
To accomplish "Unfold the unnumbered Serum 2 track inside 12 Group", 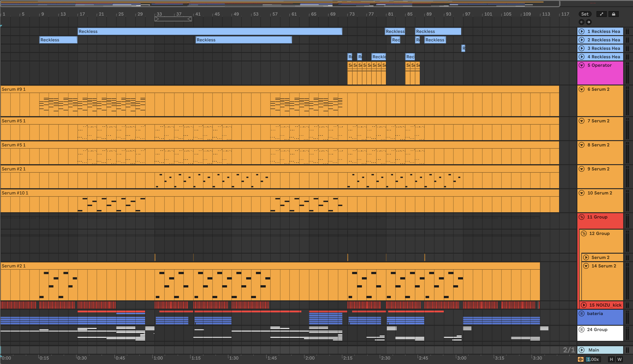I will tap(586, 257).
